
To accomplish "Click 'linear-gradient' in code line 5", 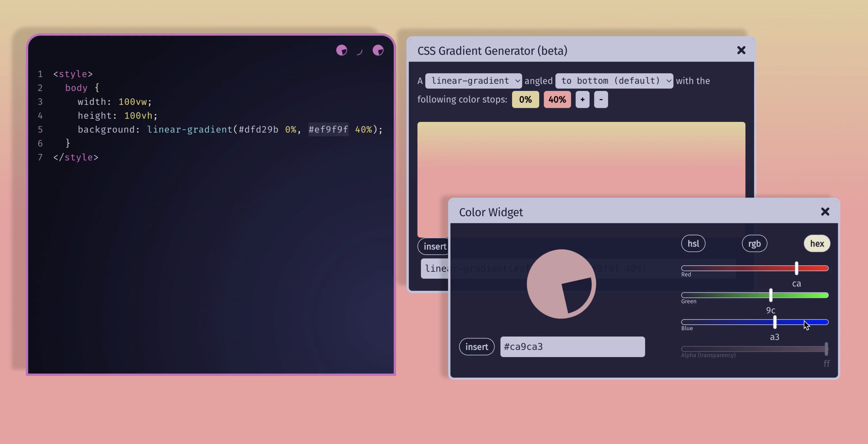I will coord(190,130).
